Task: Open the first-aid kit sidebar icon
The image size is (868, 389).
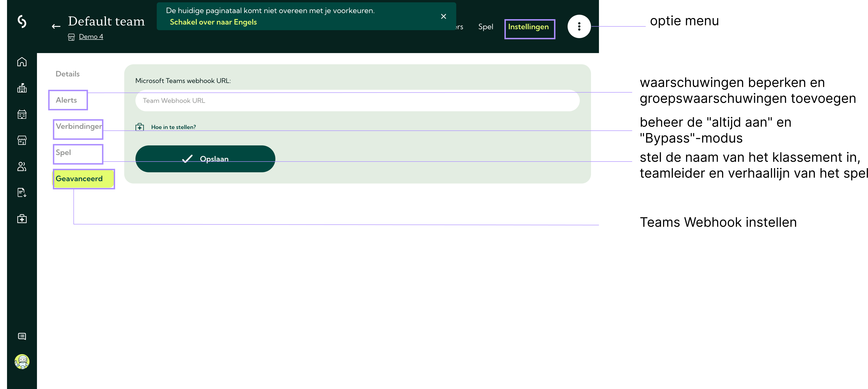Action: coord(22,219)
